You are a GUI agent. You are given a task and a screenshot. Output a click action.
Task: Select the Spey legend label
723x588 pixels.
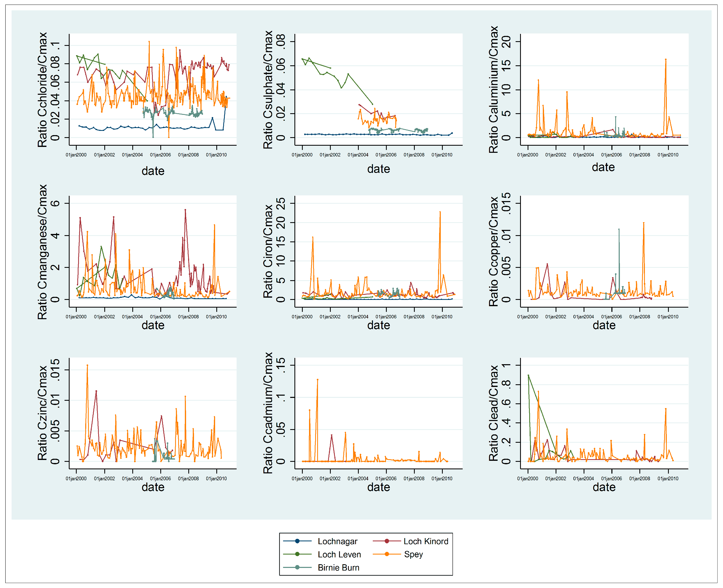tap(413, 555)
